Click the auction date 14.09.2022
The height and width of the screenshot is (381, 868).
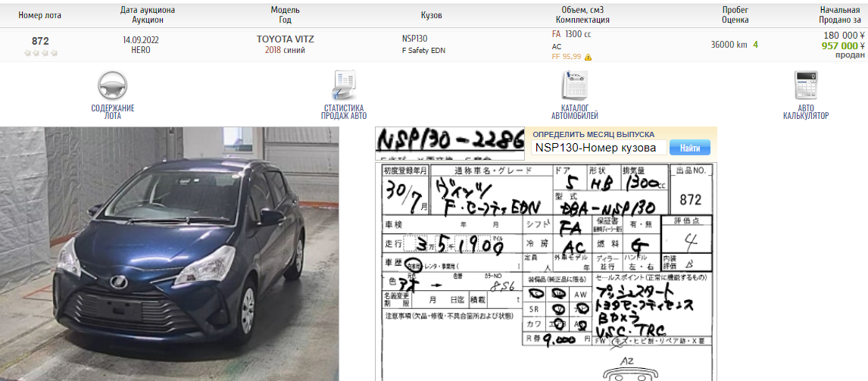click(x=141, y=40)
